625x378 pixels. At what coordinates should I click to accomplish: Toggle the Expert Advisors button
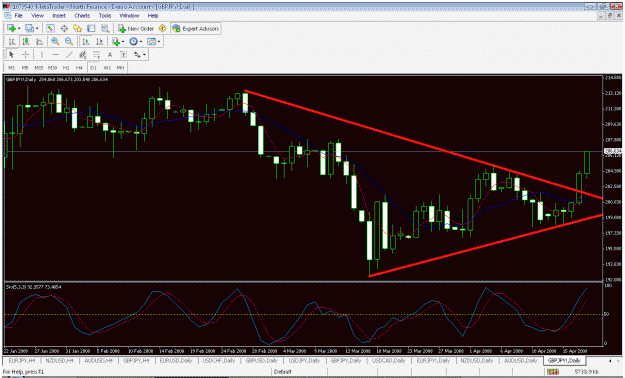(196, 28)
